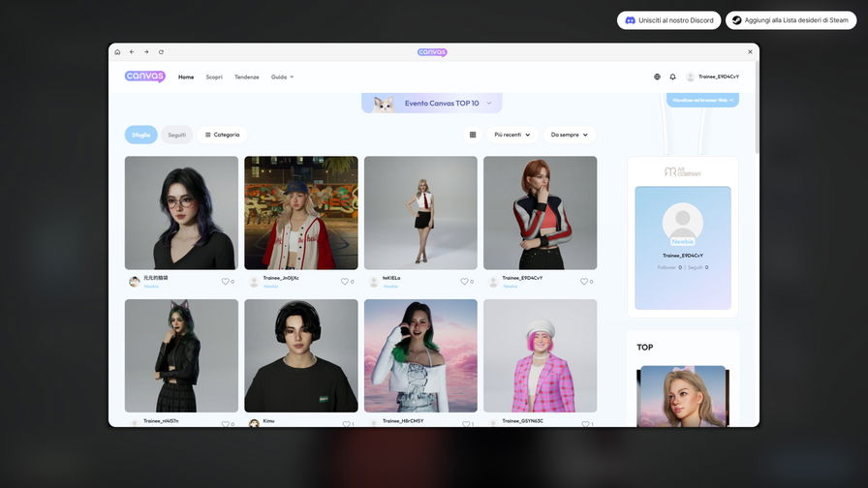Open the Home tab
868x488 pixels.
pyautogui.click(x=186, y=76)
